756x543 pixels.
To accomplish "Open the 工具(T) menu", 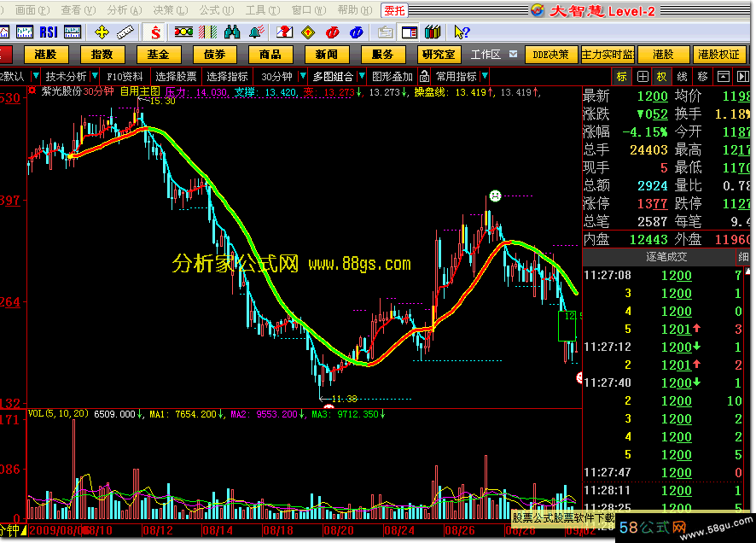I will tap(263, 10).
